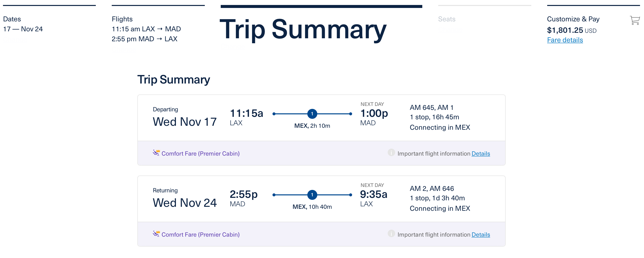The height and width of the screenshot is (258, 644).
Task: Select the returning Wed Nov 24 flight card
Action: pyautogui.click(x=321, y=199)
